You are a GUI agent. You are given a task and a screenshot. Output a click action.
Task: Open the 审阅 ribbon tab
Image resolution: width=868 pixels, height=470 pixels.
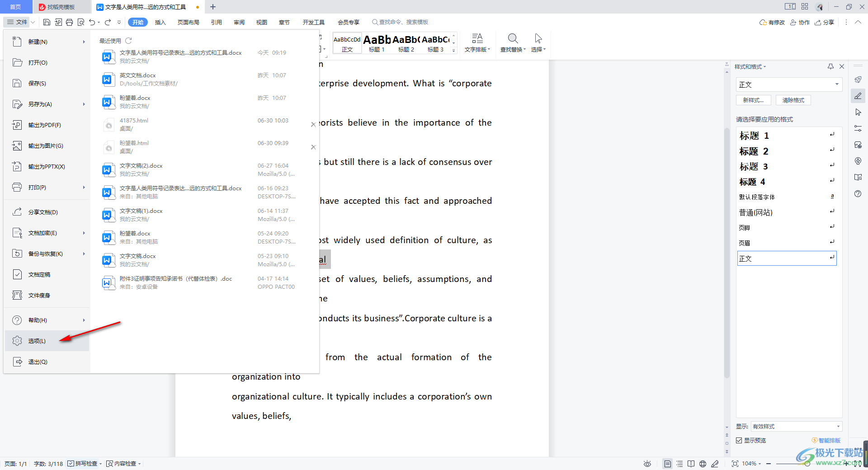(239, 22)
